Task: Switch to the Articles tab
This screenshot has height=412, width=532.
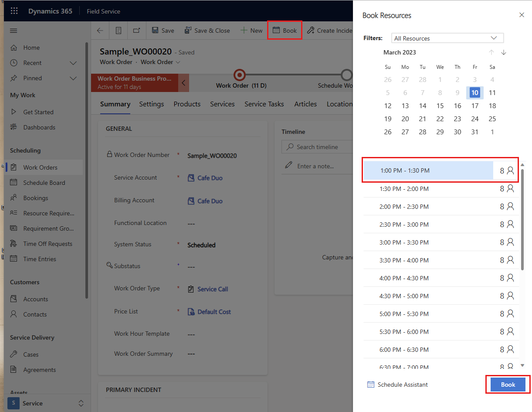Action: (305, 104)
